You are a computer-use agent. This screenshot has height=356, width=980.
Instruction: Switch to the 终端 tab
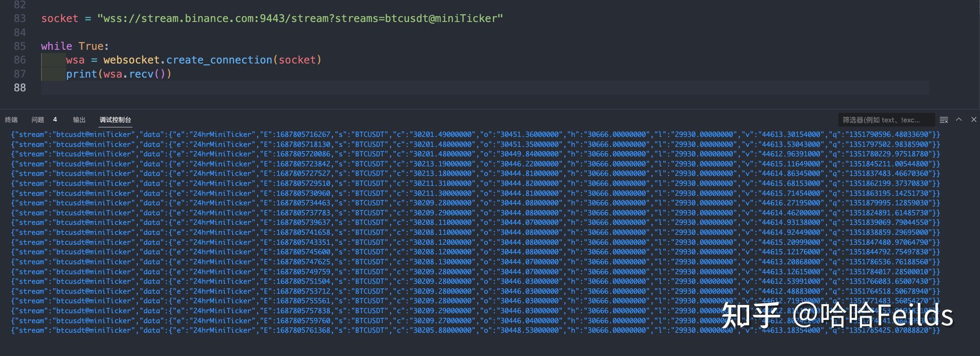click(x=11, y=120)
